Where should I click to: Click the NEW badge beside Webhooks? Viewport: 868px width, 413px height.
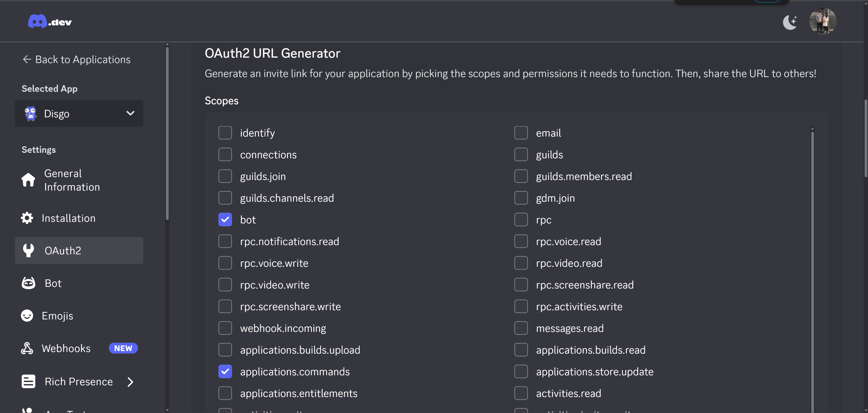(123, 348)
